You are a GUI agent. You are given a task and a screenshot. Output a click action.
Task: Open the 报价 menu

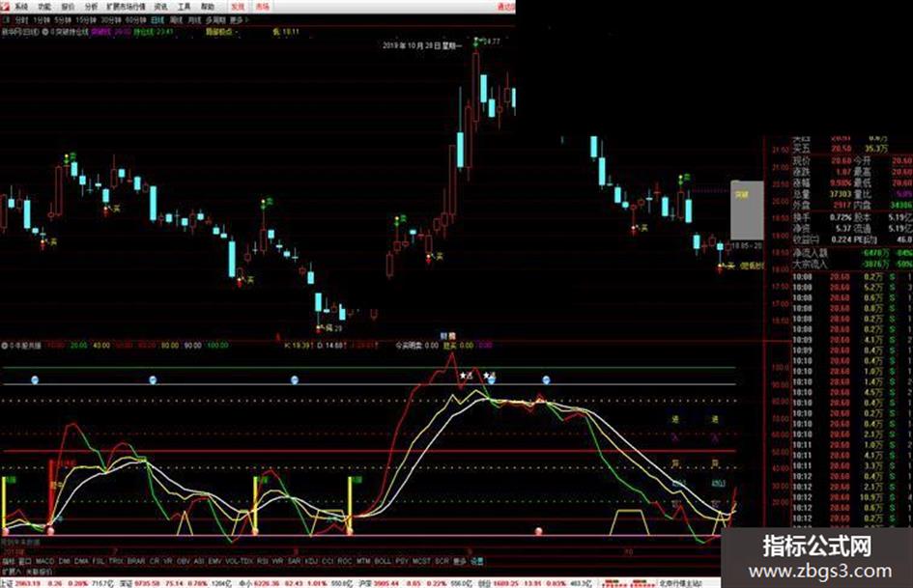pyautogui.click(x=68, y=7)
